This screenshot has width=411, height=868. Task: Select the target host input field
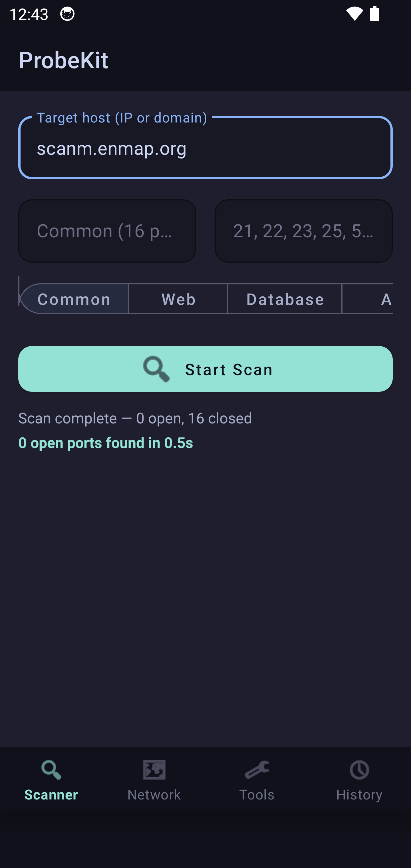click(x=205, y=148)
